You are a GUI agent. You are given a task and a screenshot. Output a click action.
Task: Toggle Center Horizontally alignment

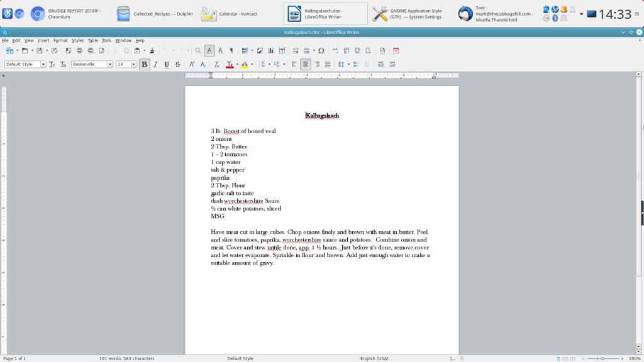pos(305,64)
